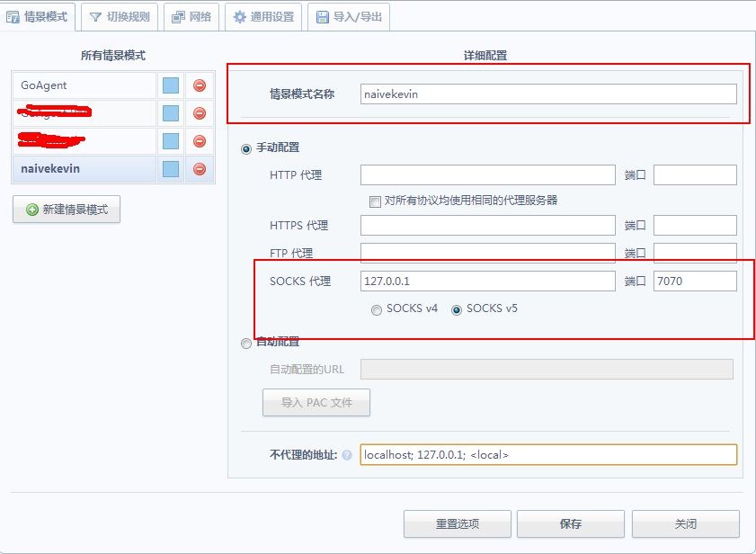Open the 通用设置 tab
The width and height of the screenshot is (756, 554).
tap(263, 17)
